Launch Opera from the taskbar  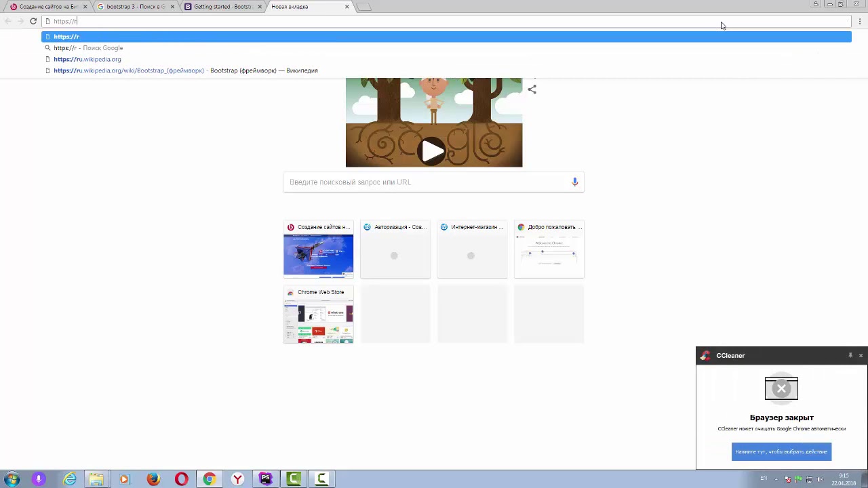pyautogui.click(x=181, y=479)
